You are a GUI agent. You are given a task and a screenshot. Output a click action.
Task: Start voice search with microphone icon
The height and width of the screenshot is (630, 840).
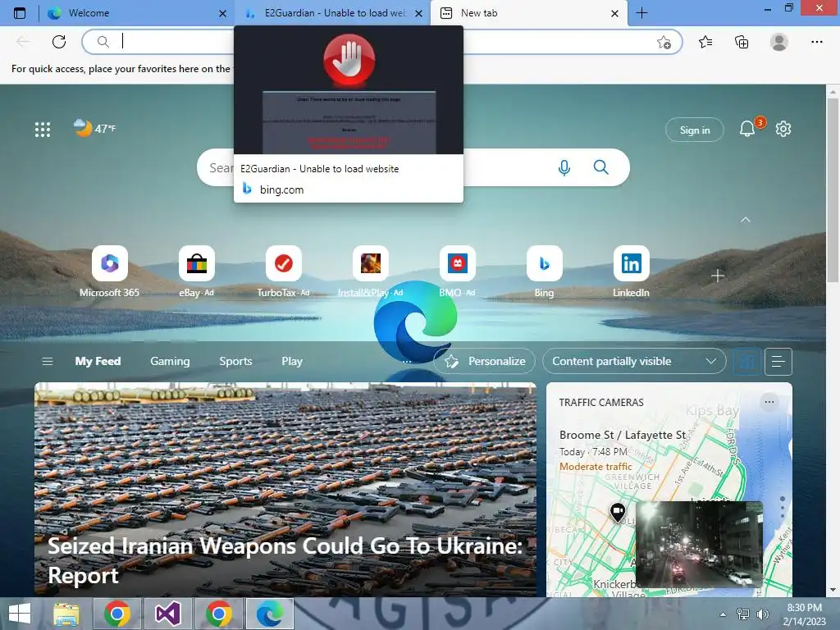(564, 167)
